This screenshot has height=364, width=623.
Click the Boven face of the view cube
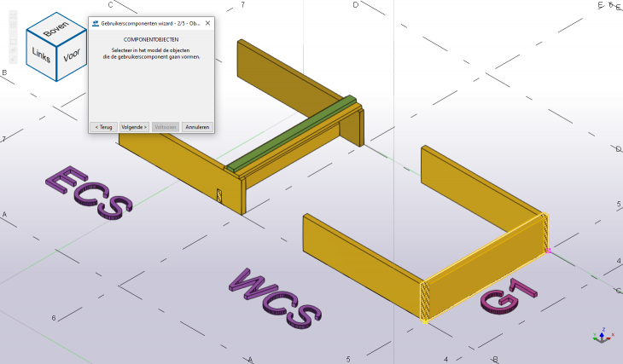[x=56, y=29]
